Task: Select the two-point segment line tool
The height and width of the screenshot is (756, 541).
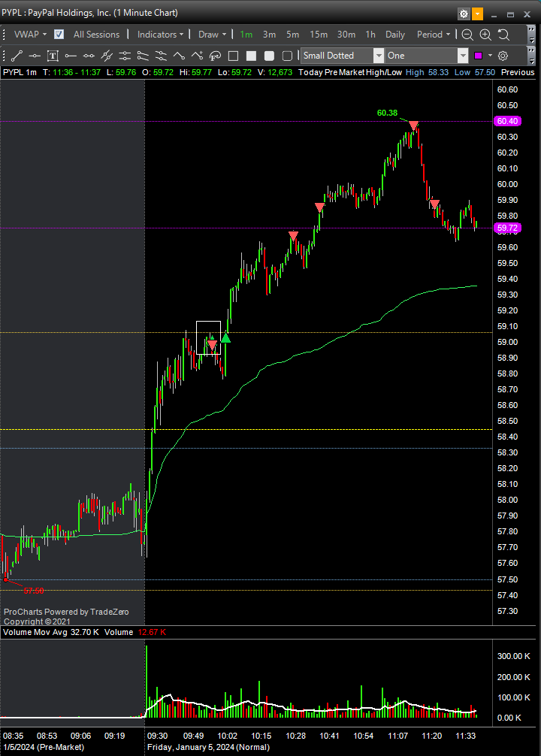Action: point(89,56)
